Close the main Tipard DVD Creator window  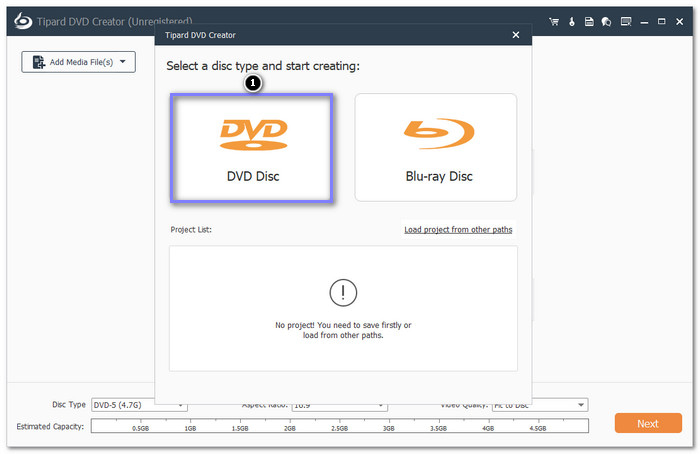(679, 21)
